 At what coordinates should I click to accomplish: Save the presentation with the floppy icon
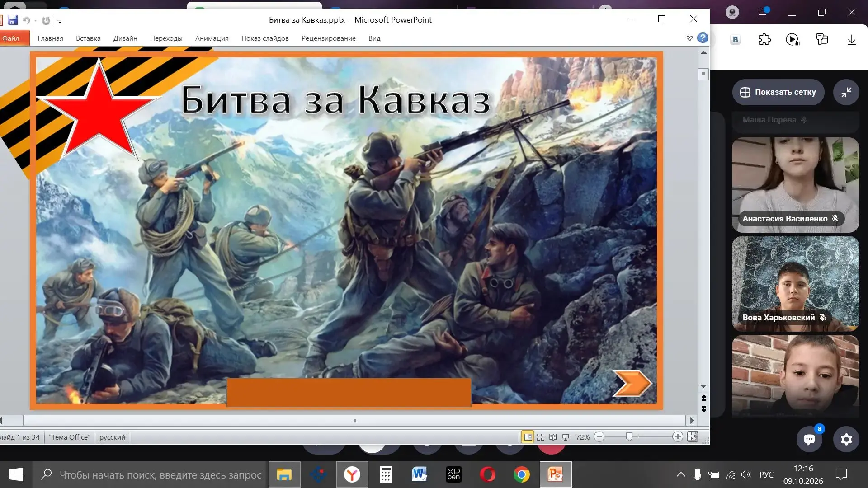13,20
